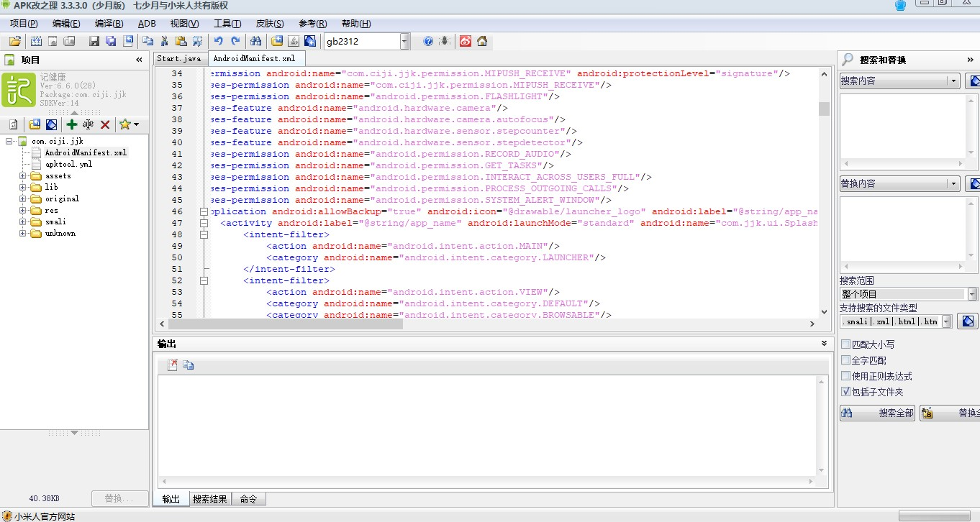Click the undo arrow toolbar icon
The image size is (980, 522).
click(219, 41)
